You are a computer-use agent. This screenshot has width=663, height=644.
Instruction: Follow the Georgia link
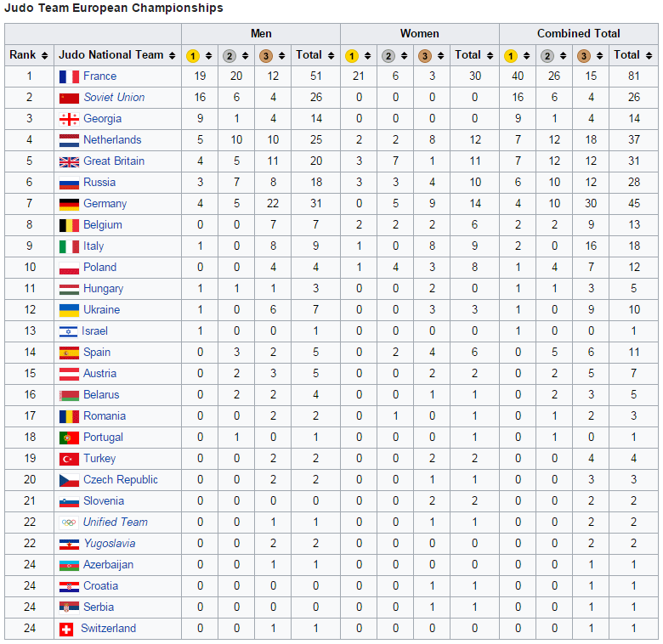point(102,119)
